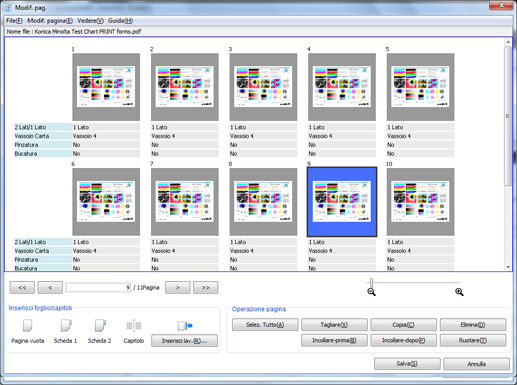Click the Incollare-dopo button
517x385 pixels.
[403, 340]
